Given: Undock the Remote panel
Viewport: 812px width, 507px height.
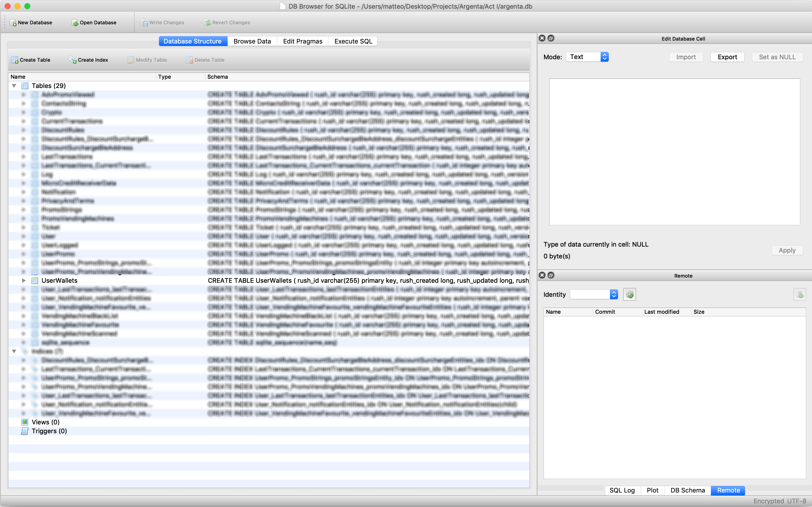Looking at the screenshot, I should tap(551, 275).
